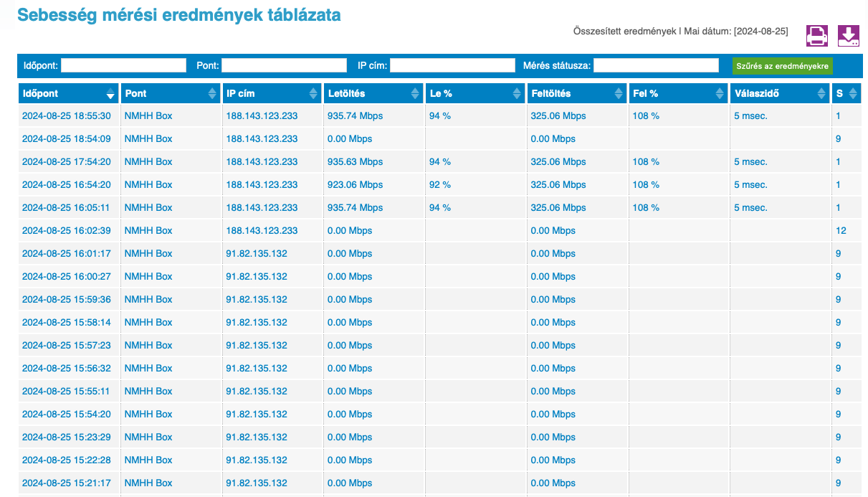Image resolution: width=868 pixels, height=497 pixels.
Task: Click timestamp 2024-08-25 15:54:20
Action: coord(67,415)
